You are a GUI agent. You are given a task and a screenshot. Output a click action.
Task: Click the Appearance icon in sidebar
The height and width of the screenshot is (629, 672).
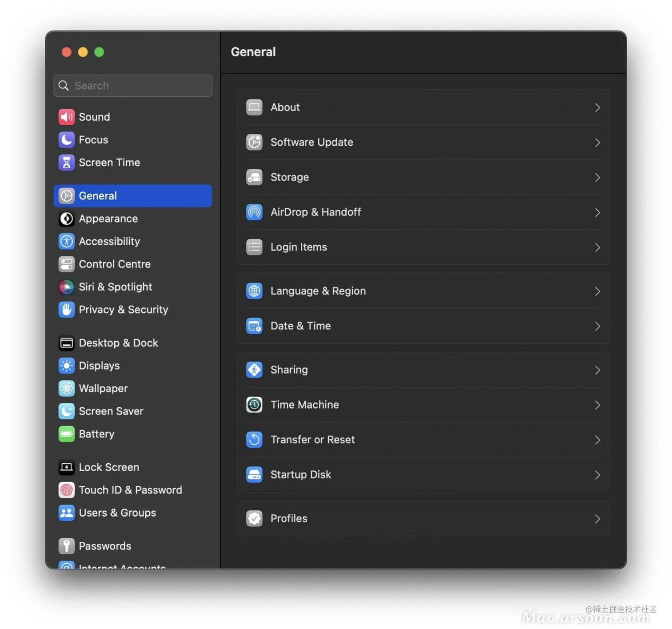(66, 219)
